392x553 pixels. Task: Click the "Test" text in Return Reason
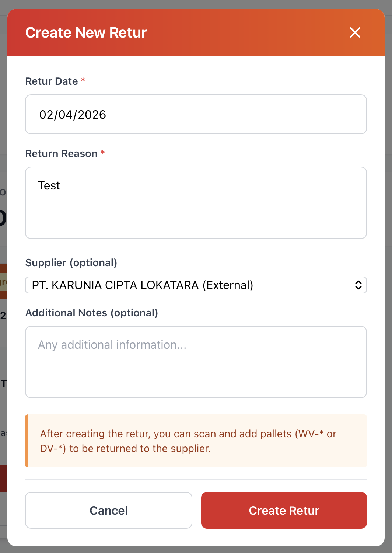(x=49, y=185)
